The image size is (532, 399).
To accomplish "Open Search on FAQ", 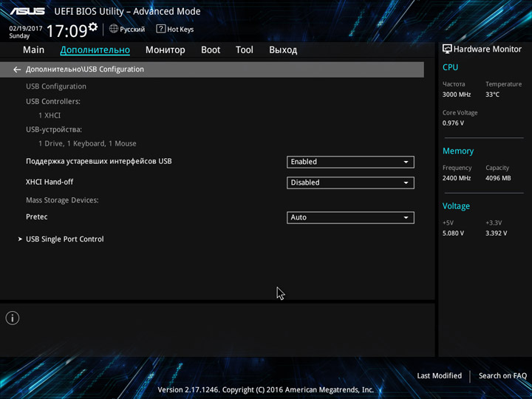I will click(502, 375).
